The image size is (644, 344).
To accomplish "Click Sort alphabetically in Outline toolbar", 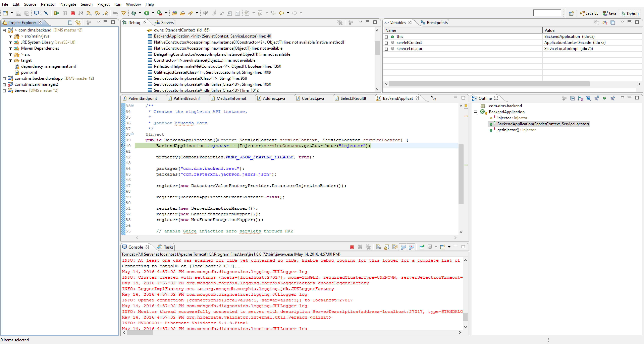I will pos(580,98).
